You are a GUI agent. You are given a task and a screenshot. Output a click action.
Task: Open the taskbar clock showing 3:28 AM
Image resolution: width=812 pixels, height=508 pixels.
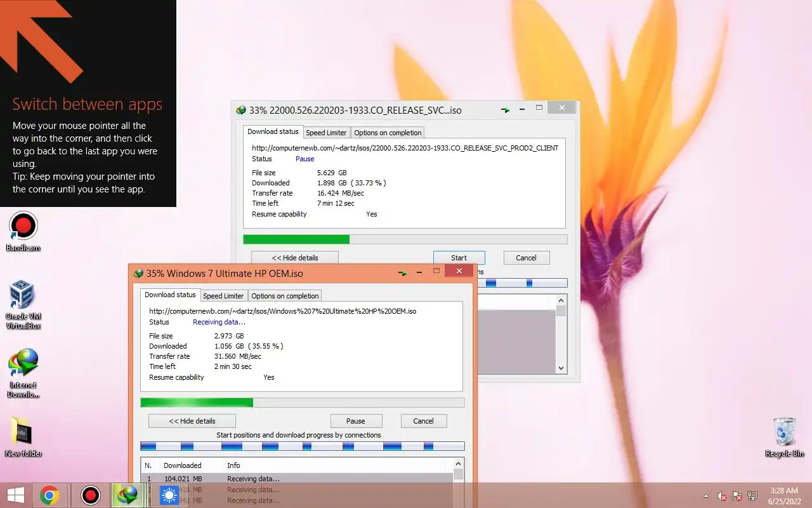click(x=784, y=496)
